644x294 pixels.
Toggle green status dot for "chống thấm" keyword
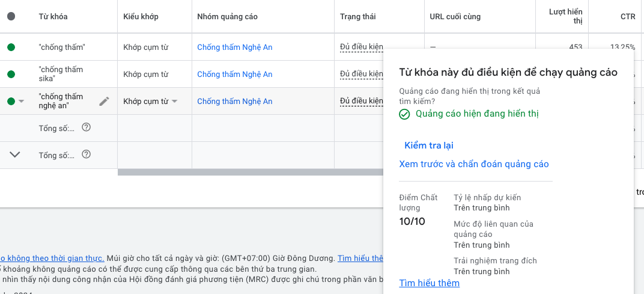click(11, 47)
